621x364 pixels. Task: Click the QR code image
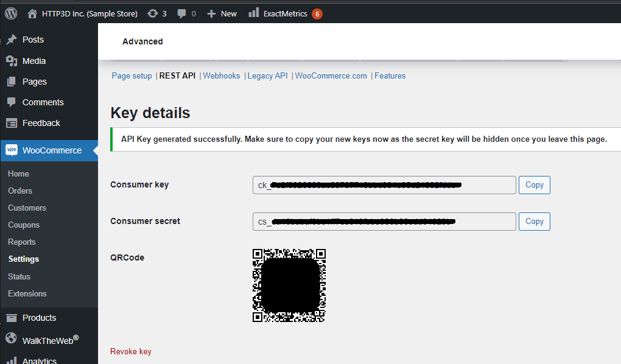tap(289, 285)
